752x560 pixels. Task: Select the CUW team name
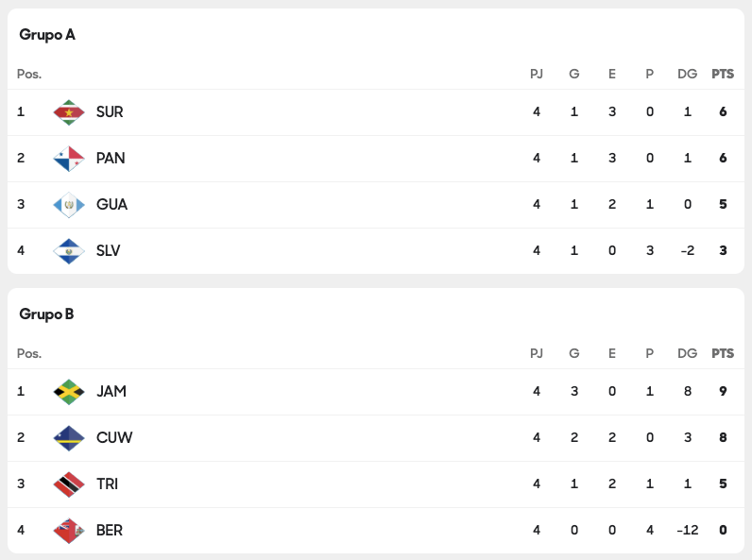tap(114, 437)
